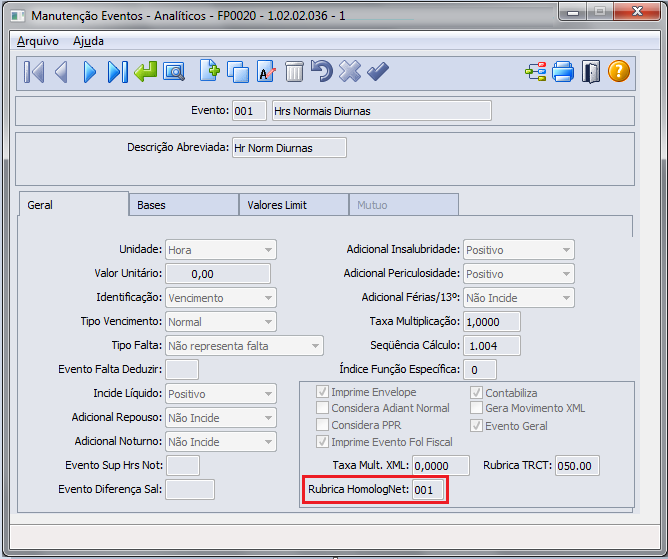Image resolution: width=668 pixels, height=559 pixels.
Task: Open the Adicional Férias/13º dropdown
Action: click(x=518, y=298)
